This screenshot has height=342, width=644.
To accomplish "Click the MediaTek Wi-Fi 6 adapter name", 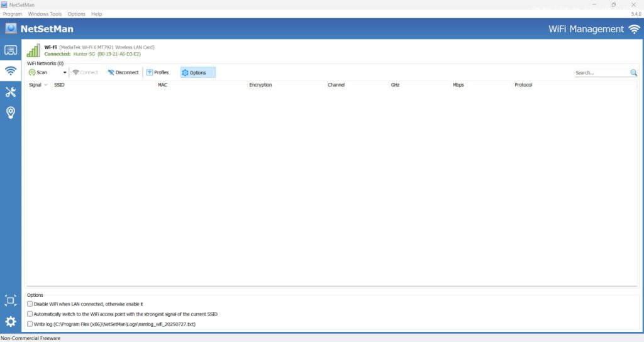I will [107, 47].
